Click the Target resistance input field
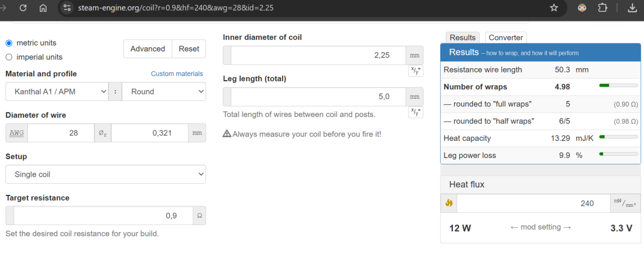644x253 pixels. [103, 215]
